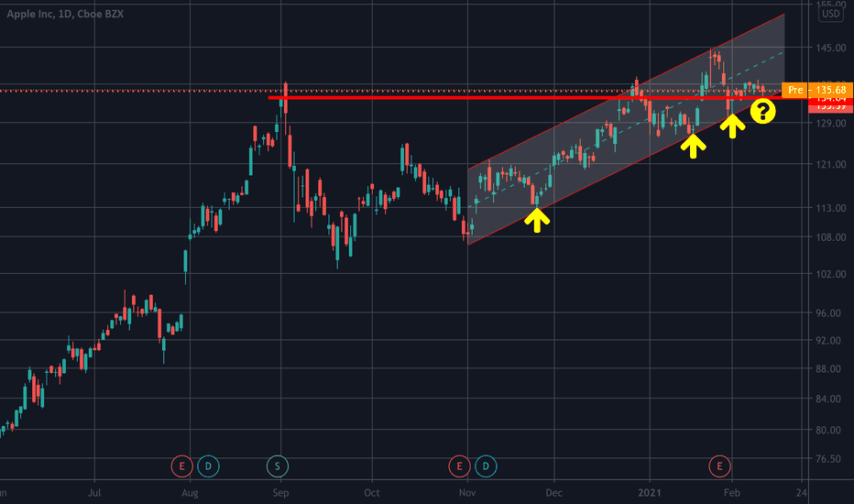Click the 2021 label on time axis
Screen dimensions: 854x504
650,493
